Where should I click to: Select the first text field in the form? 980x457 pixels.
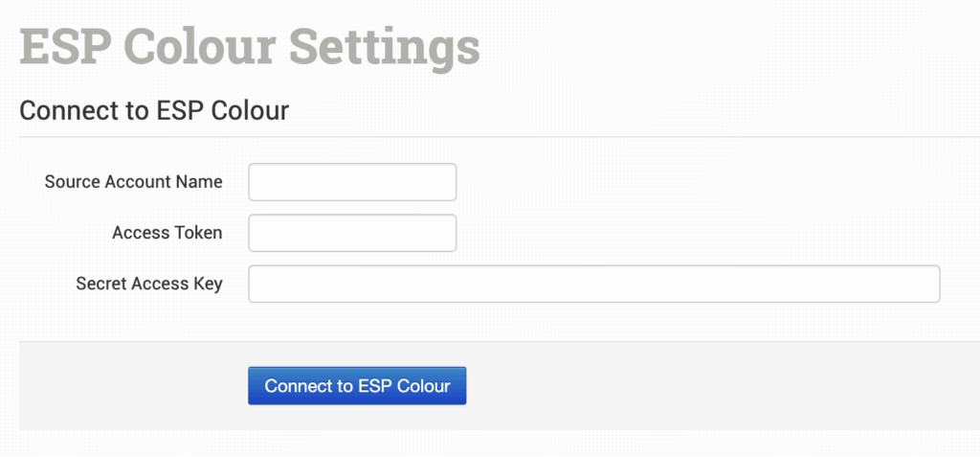[352, 182]
